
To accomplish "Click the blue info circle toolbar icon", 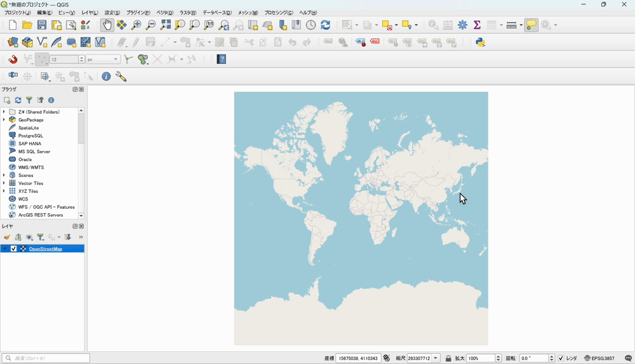I will click(106, 77).
